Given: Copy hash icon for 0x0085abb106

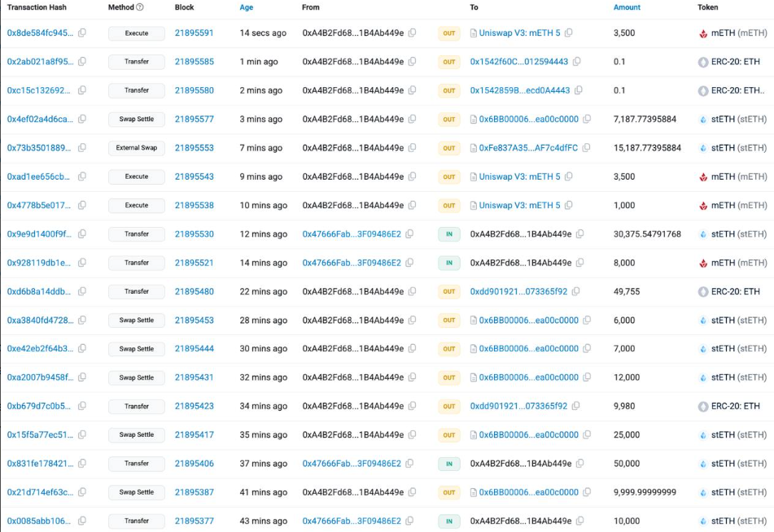Looking at the screenshot, I should pos(82,520).
